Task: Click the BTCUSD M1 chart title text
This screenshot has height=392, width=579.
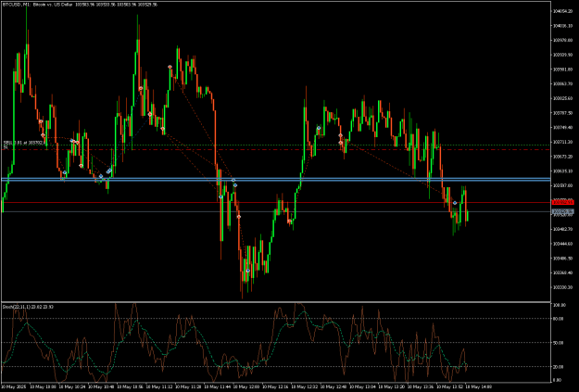Action: click(x=80, y=5)
